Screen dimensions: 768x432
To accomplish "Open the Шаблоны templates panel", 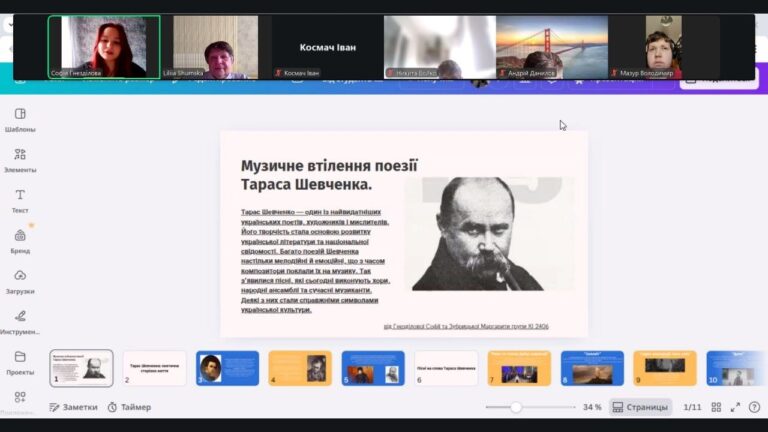I will [x=20, y=119].
